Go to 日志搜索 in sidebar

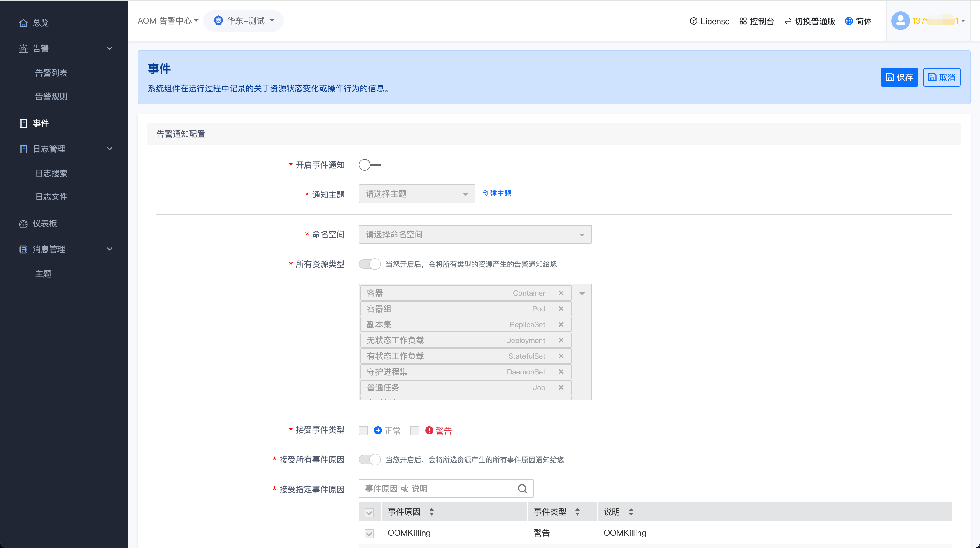point(51,174)
